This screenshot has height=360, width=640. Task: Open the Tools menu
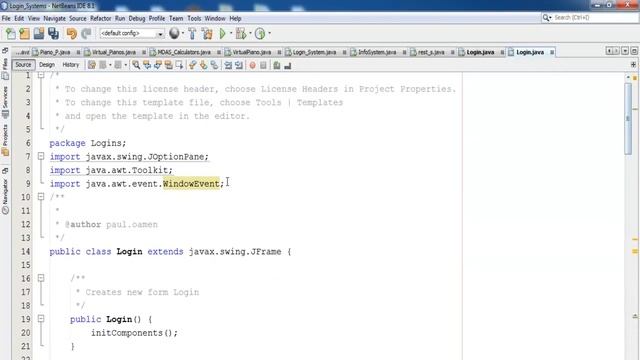pos(194,18)
